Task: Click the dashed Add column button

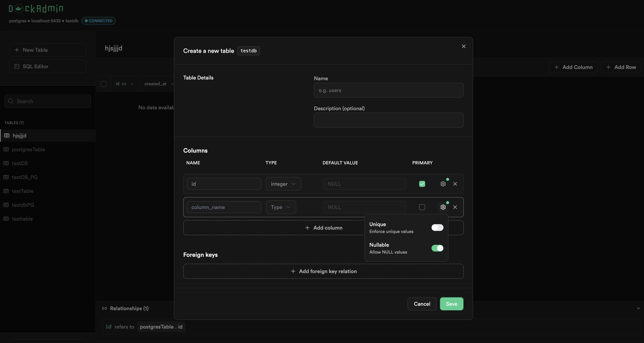Action: click(x=323, y=228)
